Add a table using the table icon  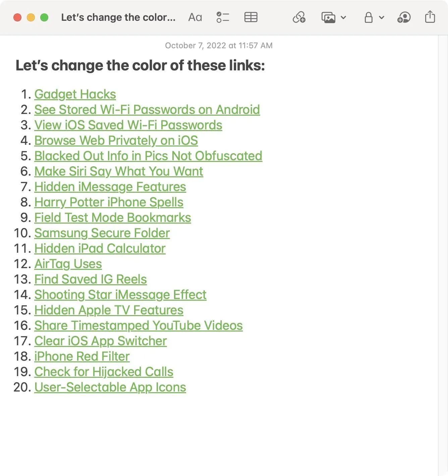point(251,17)
